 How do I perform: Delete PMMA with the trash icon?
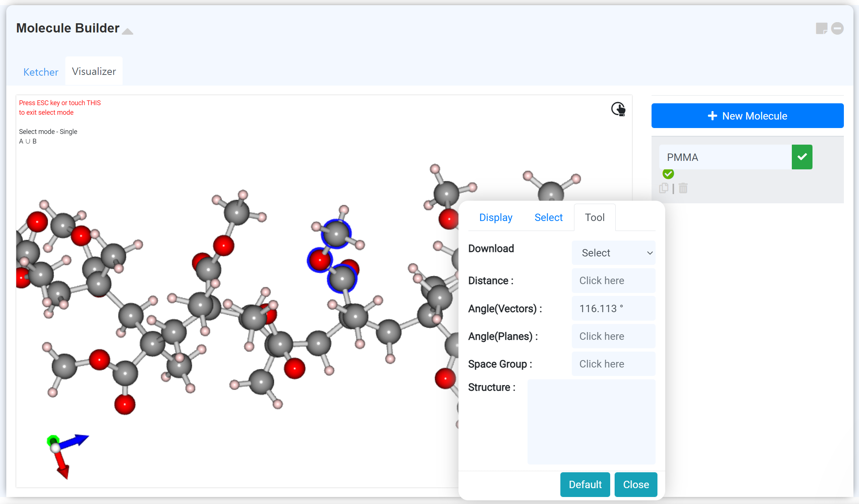[x=683, y=188]
